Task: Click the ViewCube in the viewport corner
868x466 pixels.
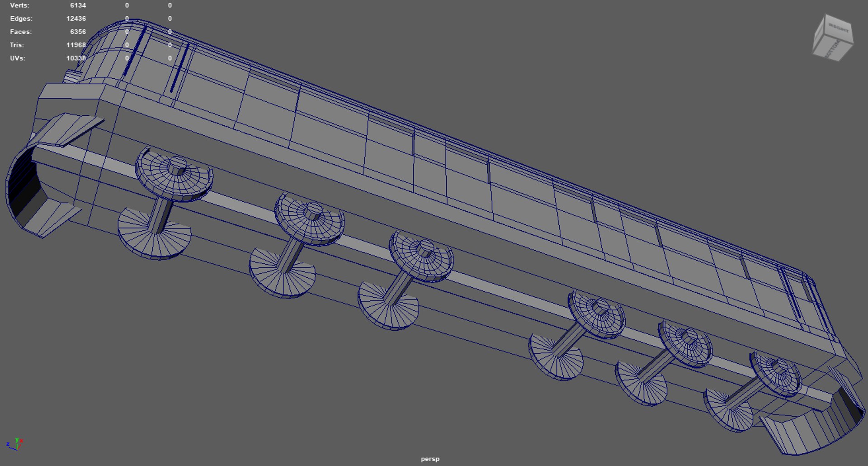Action: click(x=833, y=38)
